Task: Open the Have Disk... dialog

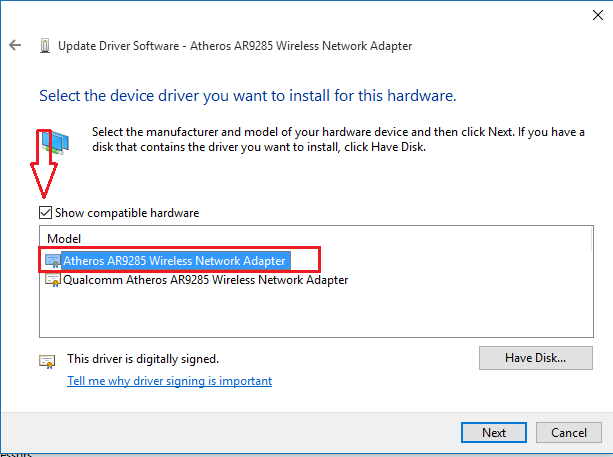Action: tap(535, 357)
